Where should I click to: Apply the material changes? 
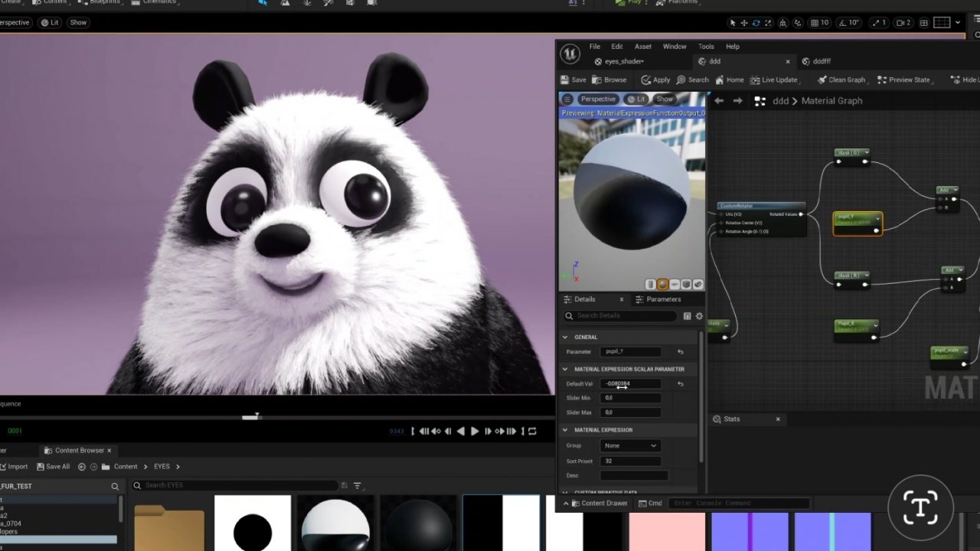click(x=656, y=80)
